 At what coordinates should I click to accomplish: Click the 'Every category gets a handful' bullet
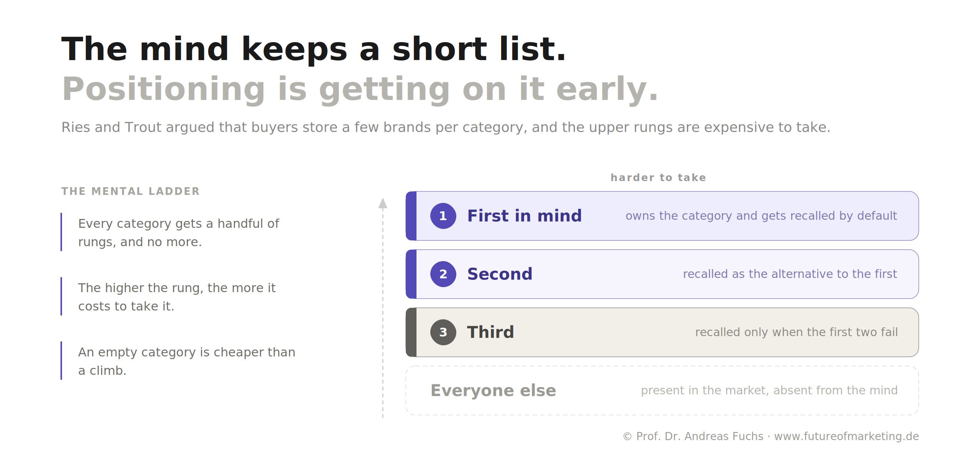179,233
